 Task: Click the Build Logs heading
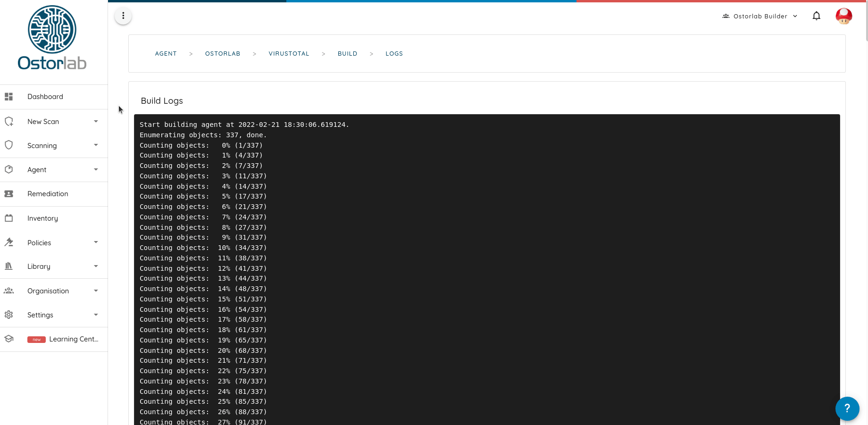(162, 101)
